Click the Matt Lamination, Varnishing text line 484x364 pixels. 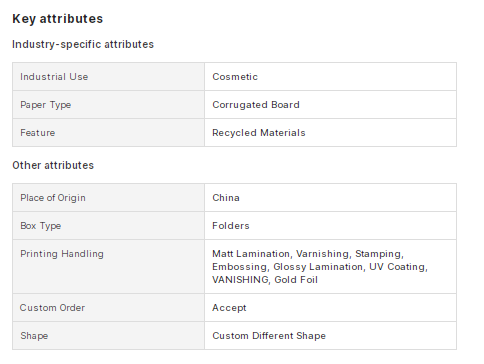308,254
